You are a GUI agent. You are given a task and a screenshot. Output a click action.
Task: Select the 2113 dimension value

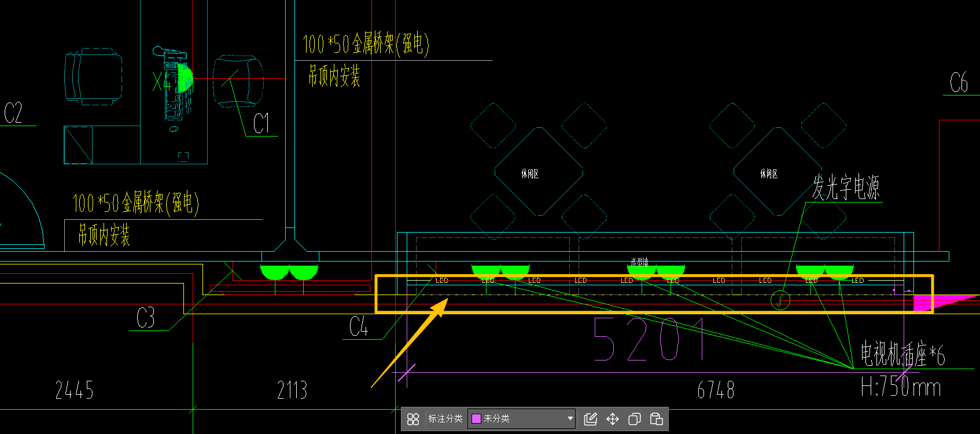tap(292, 391)
